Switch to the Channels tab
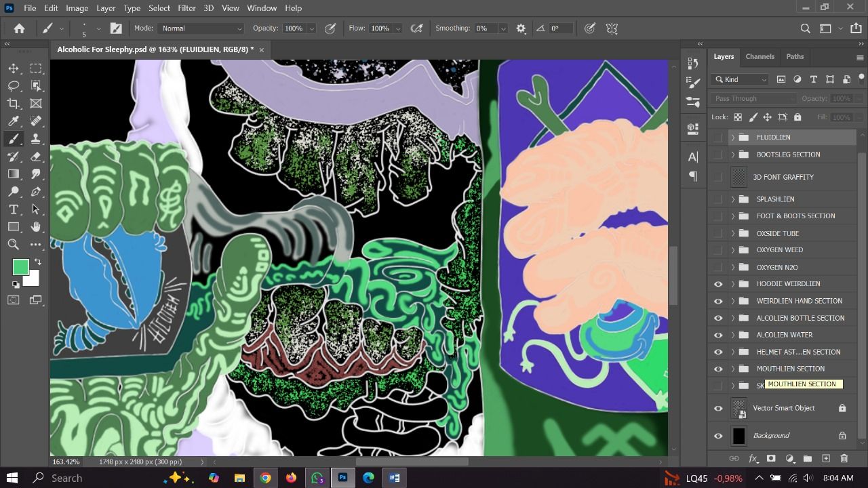Screen dimensions: 868x488 [759, 56]
